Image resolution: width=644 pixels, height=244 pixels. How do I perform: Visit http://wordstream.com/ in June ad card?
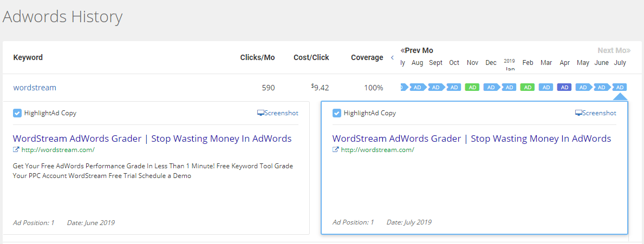pyautogui.click(x=58, y=150)
